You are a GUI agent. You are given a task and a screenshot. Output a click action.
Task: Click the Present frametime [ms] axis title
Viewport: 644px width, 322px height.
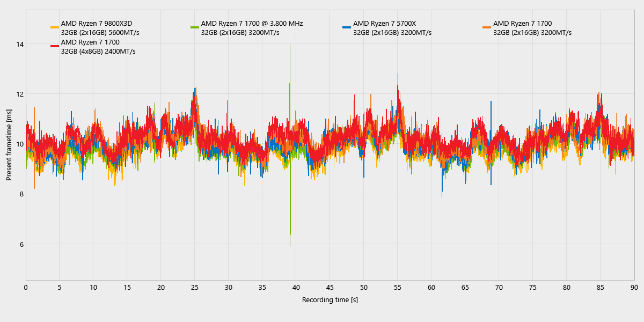click(x=9, y=145)
